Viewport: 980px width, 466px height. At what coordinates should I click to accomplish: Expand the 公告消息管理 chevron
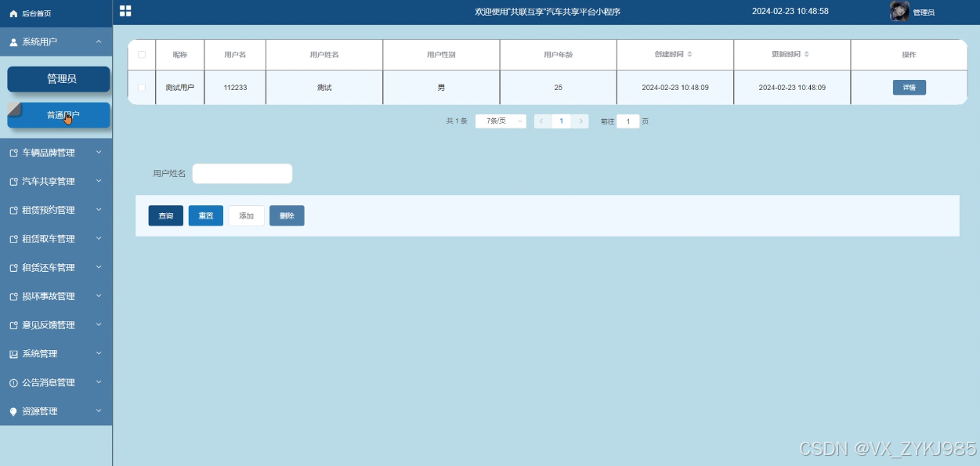pyautogui.click(x=99, y=381)
